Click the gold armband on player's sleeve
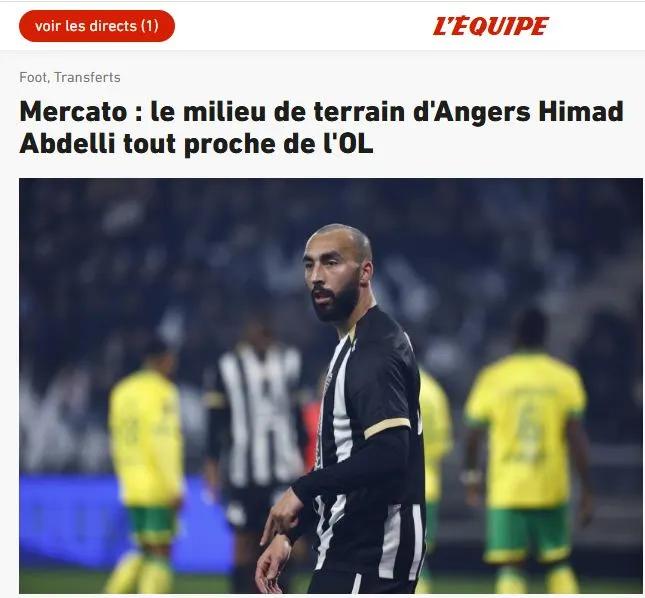645x598 pixels. click(387, 428)
